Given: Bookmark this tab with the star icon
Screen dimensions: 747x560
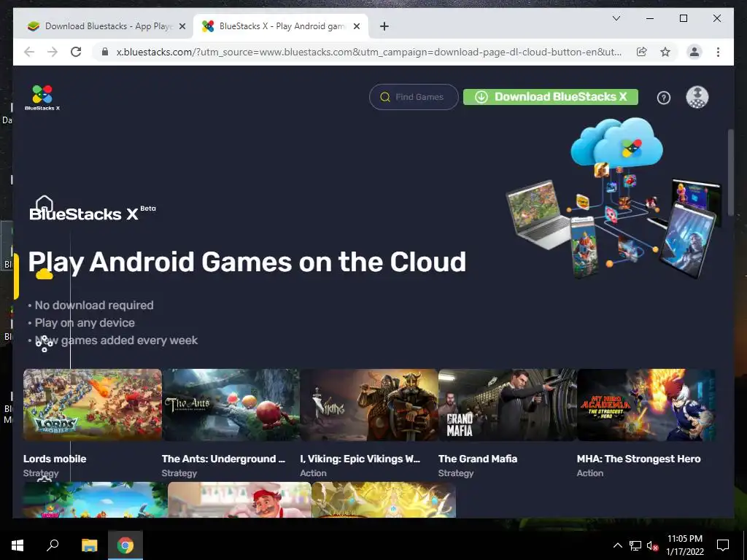Looking at the screenshot, I should coord(665,52).
